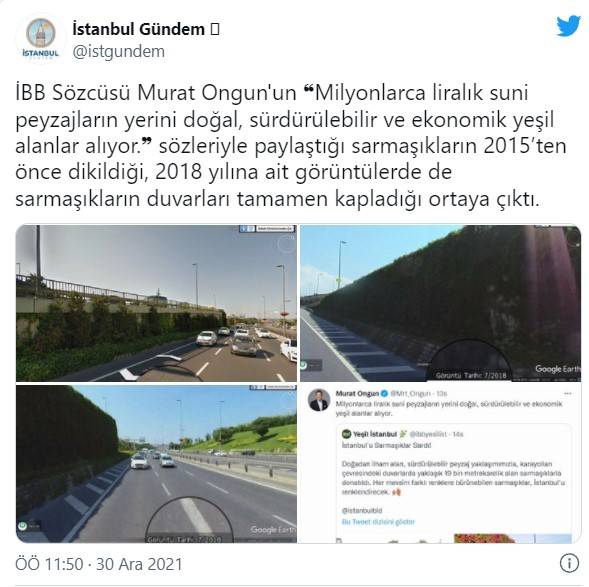Image resolution: width=589 pixels, height=587 pixels.
Task: Click the tweet body text
Action: click(291, 146)
